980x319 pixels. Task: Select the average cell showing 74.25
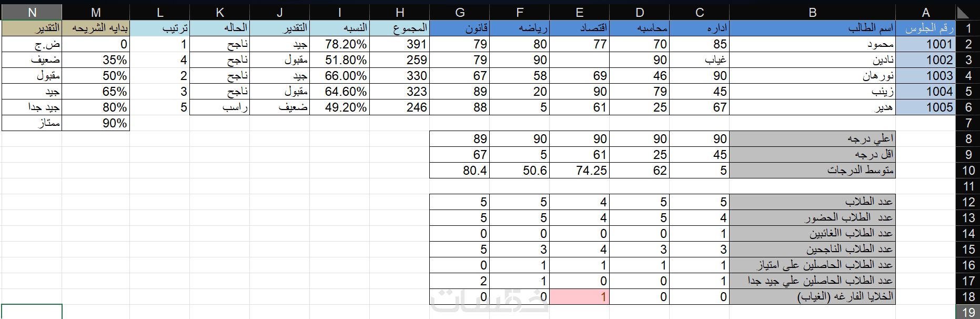(x=579, y=171)
